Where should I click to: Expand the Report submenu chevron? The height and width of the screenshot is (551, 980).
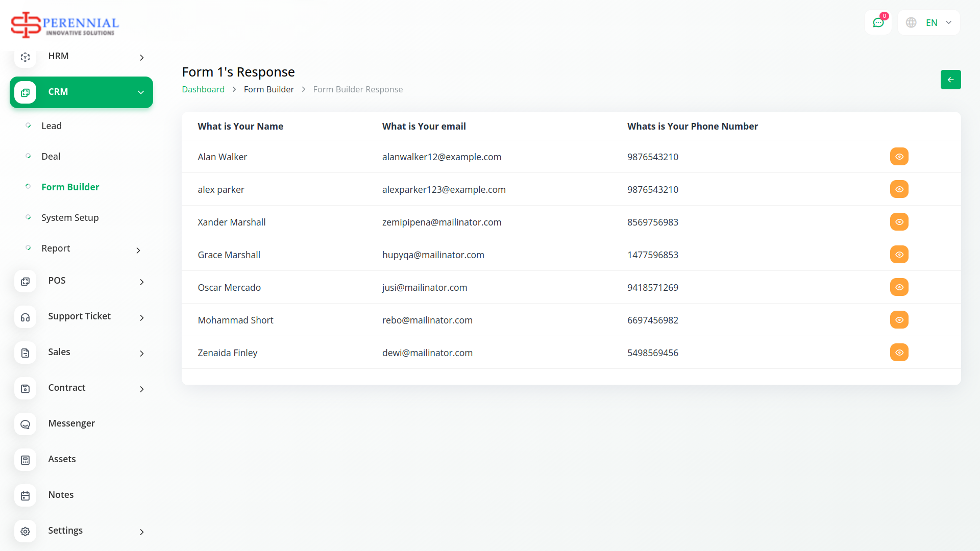[138, 250]
